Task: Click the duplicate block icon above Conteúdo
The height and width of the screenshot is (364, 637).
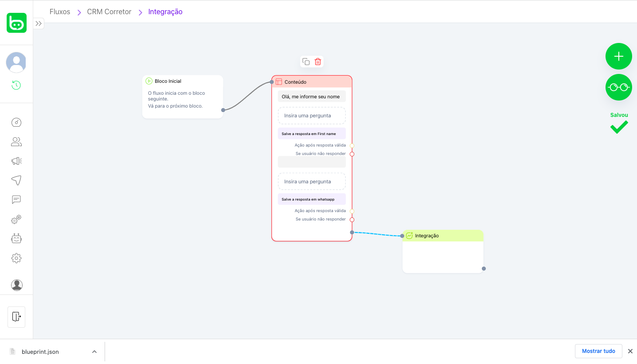Action: 306,62
